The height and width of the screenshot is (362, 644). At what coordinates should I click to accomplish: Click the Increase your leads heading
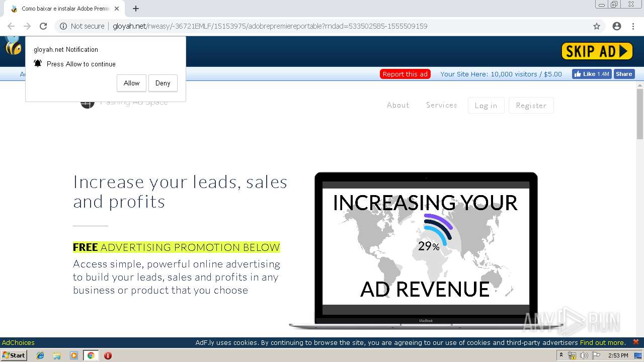click(x=180, y=192)
